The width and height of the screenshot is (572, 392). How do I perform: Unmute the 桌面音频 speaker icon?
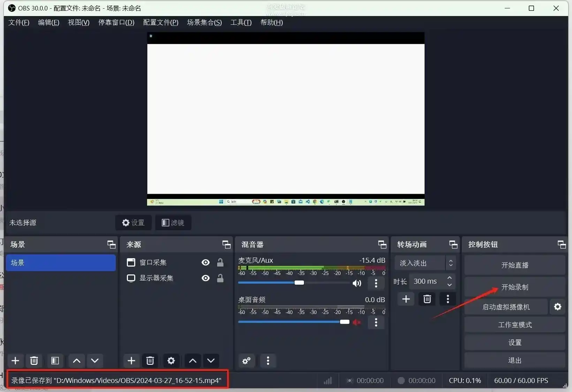(356, 322)
